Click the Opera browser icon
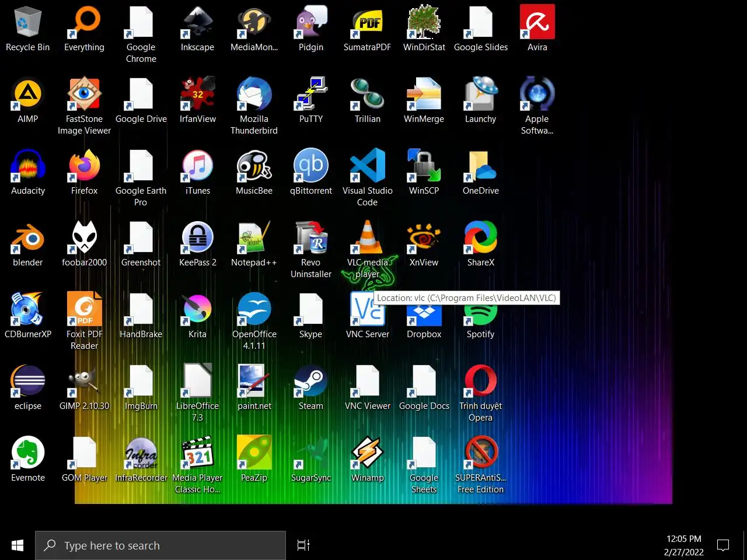747x560 pixels. [480, 381]
